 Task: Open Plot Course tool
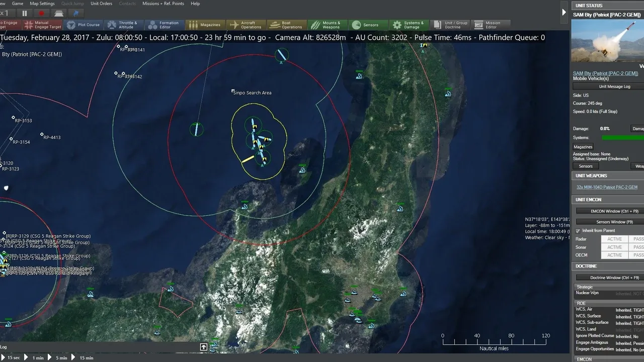pos(84,25)
